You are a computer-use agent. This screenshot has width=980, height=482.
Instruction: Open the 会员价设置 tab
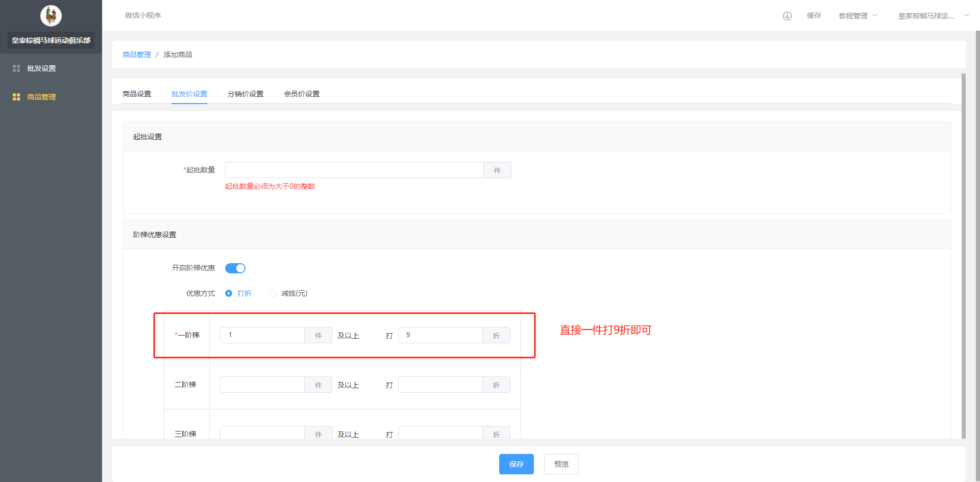(x=302, y=94)
